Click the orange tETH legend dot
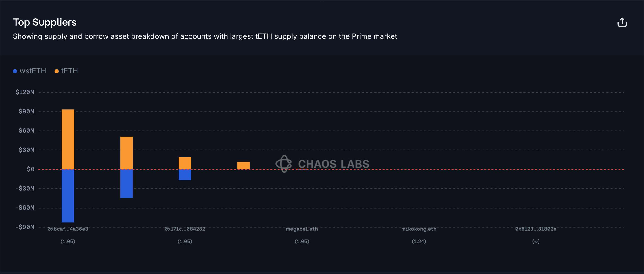Image resolution: width=644 pixels, height=274 pixels. (x=56, y=71)
